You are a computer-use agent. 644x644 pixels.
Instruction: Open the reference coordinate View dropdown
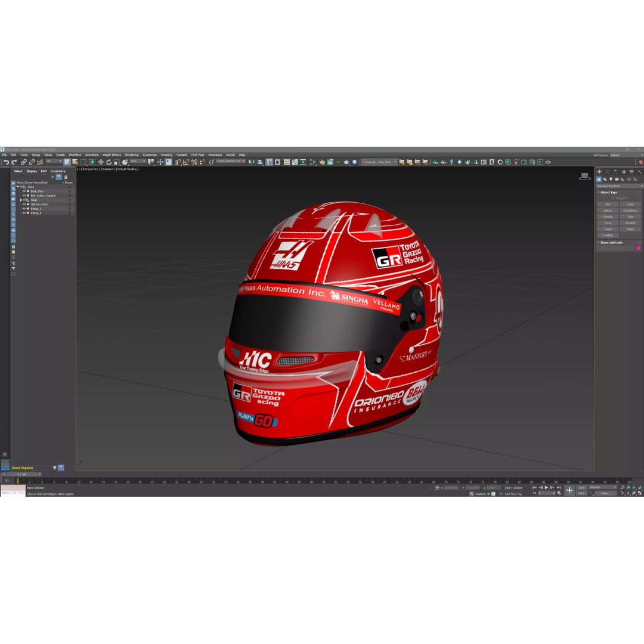[138, 162]
